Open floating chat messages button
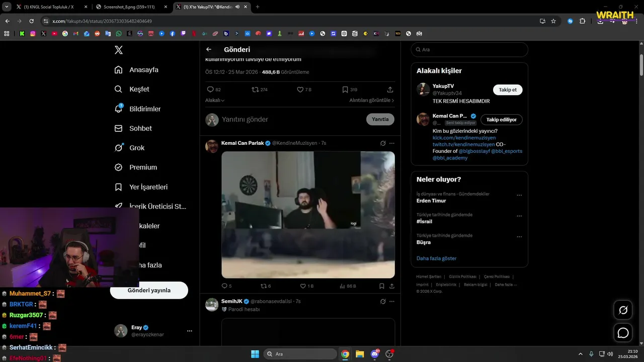This screenshot has height=362, width=644. (623, 333)
